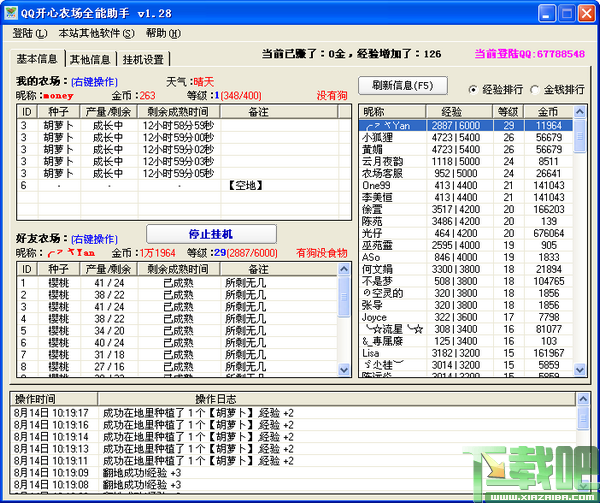
Task: Click the friend farm list scrollbar thumb
Action: (x=344, y=296)
